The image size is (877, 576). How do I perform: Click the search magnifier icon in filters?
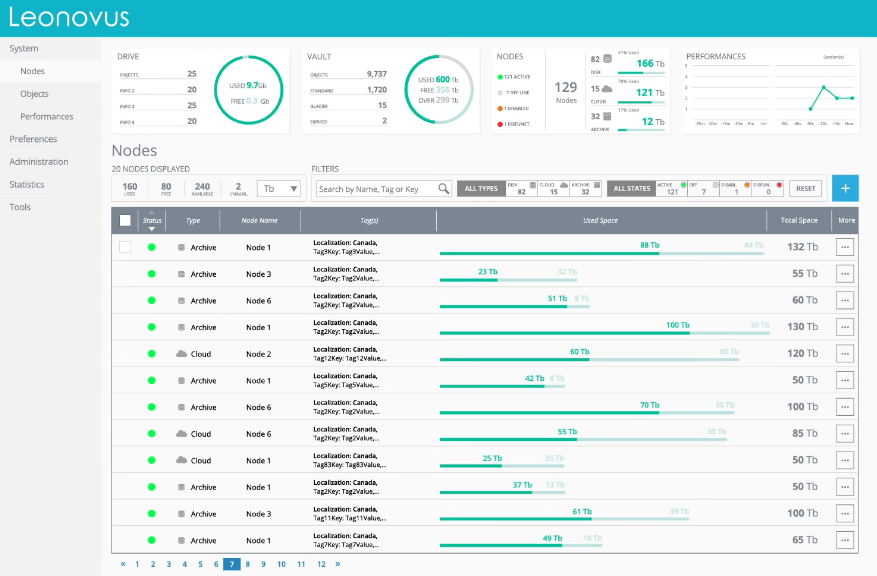coord(444,189)
